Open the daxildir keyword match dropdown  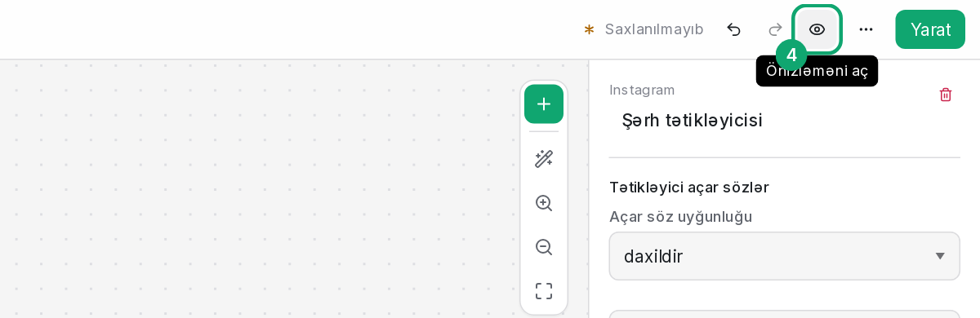[784, 256]
